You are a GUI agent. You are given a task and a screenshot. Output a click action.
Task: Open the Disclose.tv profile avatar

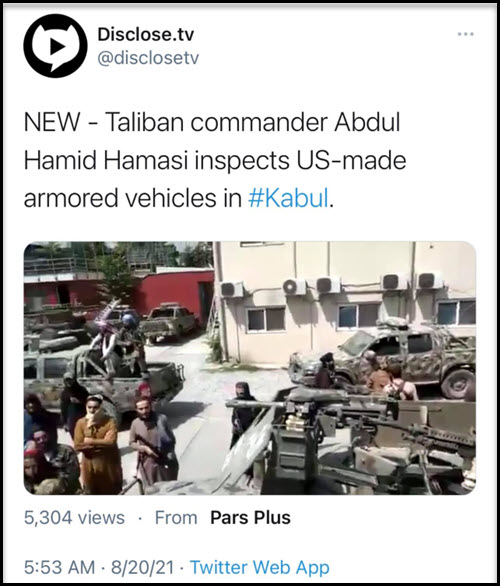(55, 46)
